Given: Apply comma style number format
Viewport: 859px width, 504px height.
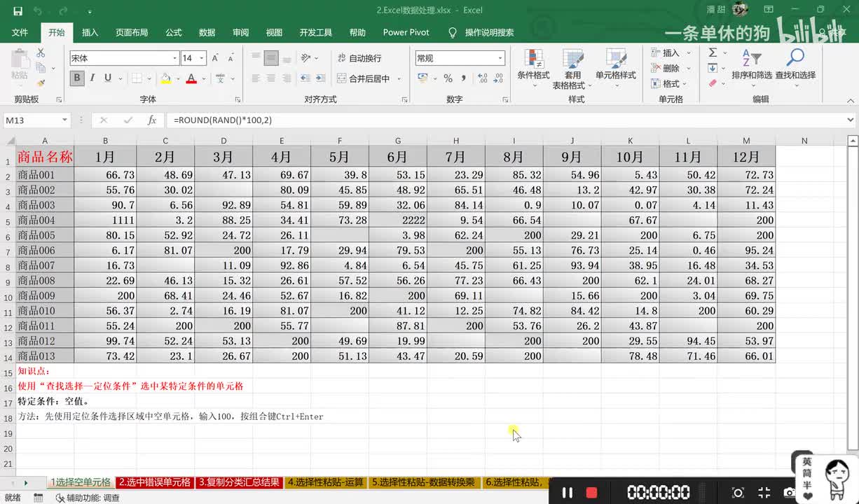Looking at the screenshot, I should [x=462, y=78].
